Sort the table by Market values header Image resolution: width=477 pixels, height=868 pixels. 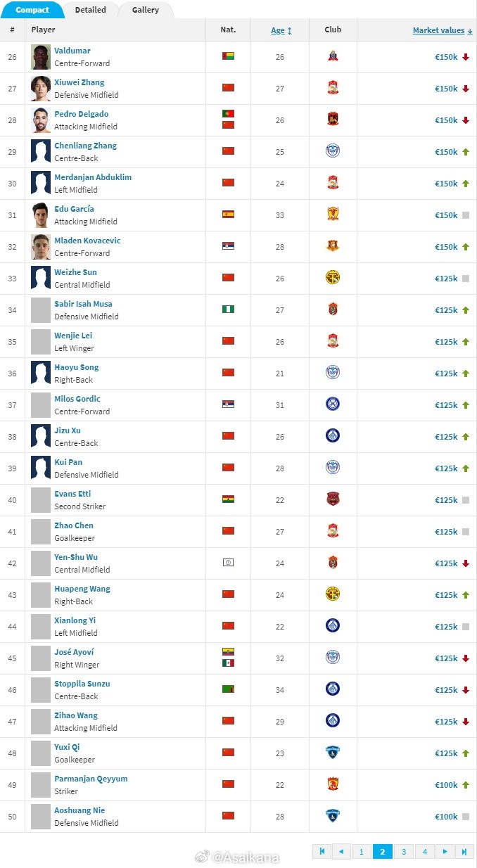click(443, 30)
